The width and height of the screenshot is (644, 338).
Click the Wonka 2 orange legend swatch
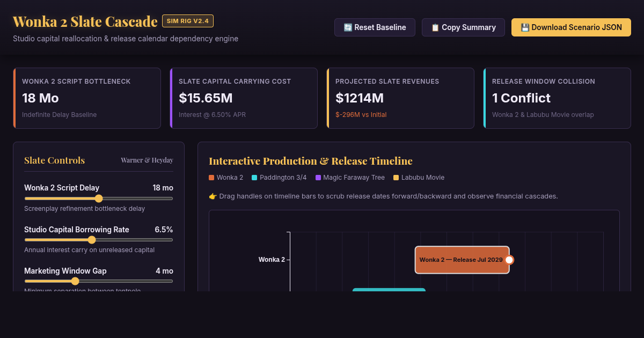(x=211, y=178)
